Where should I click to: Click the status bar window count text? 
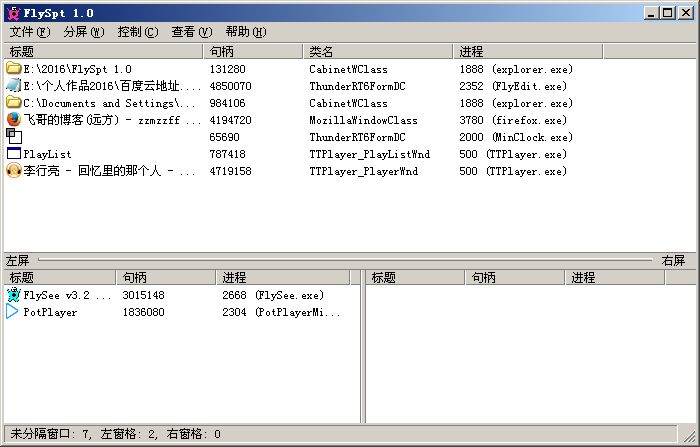115,434
